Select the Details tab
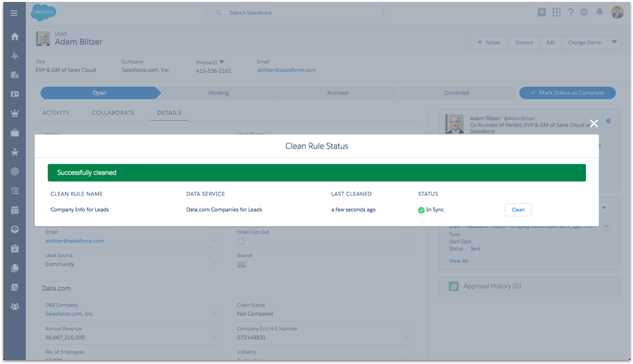 point(169,113)
